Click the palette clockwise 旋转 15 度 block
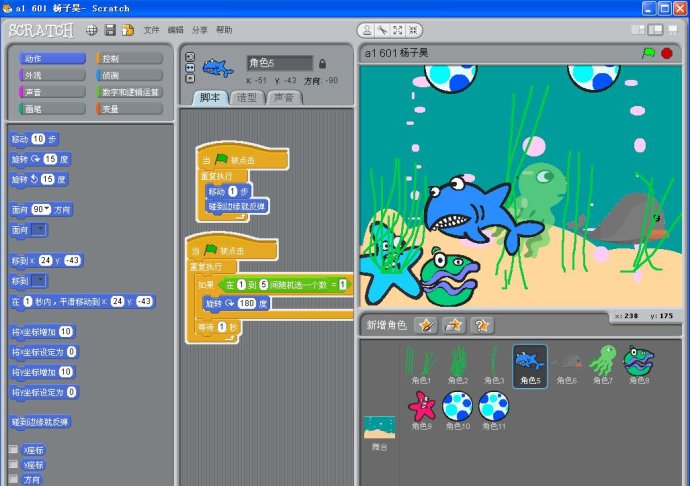The height and width of the screenshot is (486, 690). coord(40,159)
